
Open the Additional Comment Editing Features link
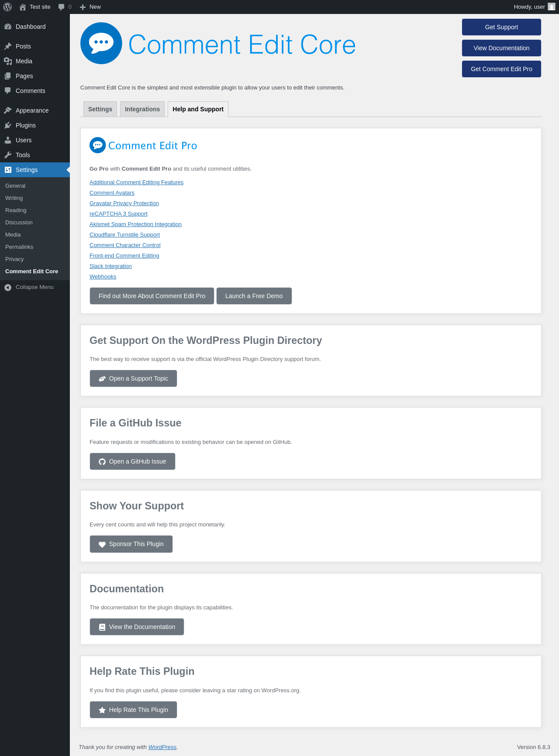click(136, 182)
